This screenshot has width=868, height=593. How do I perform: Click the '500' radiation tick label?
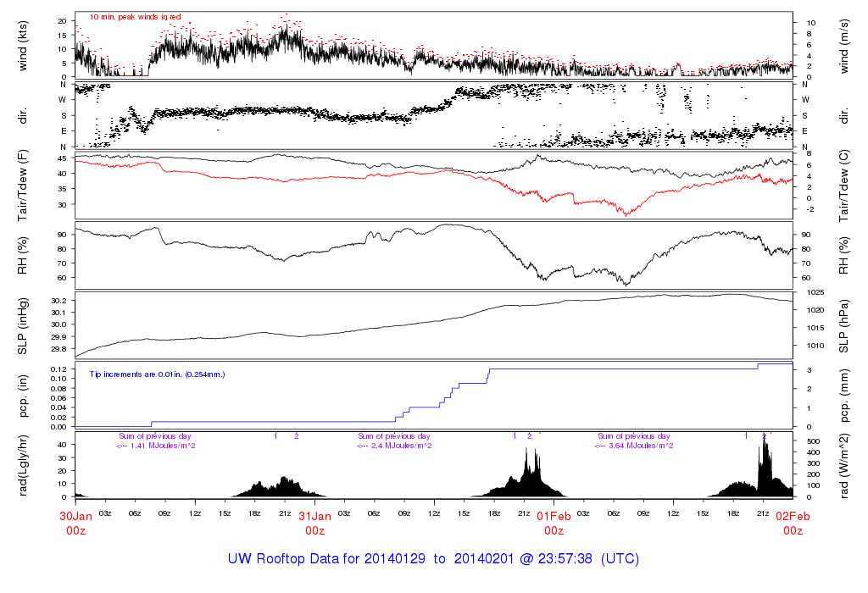click(813, 441)
